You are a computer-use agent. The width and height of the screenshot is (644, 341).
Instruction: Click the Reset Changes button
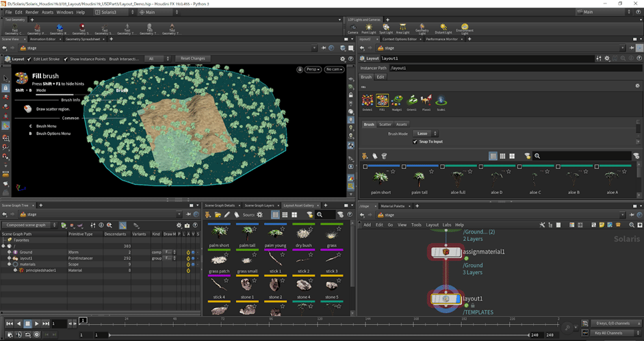(x=192, y=59)
